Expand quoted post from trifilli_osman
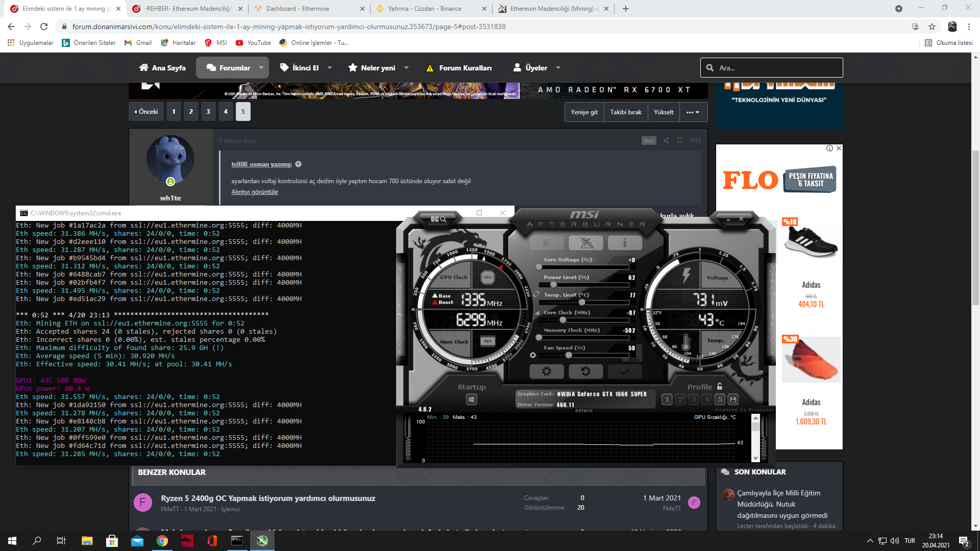The height and width of the screenshot is (551, 980). point(299,164)
